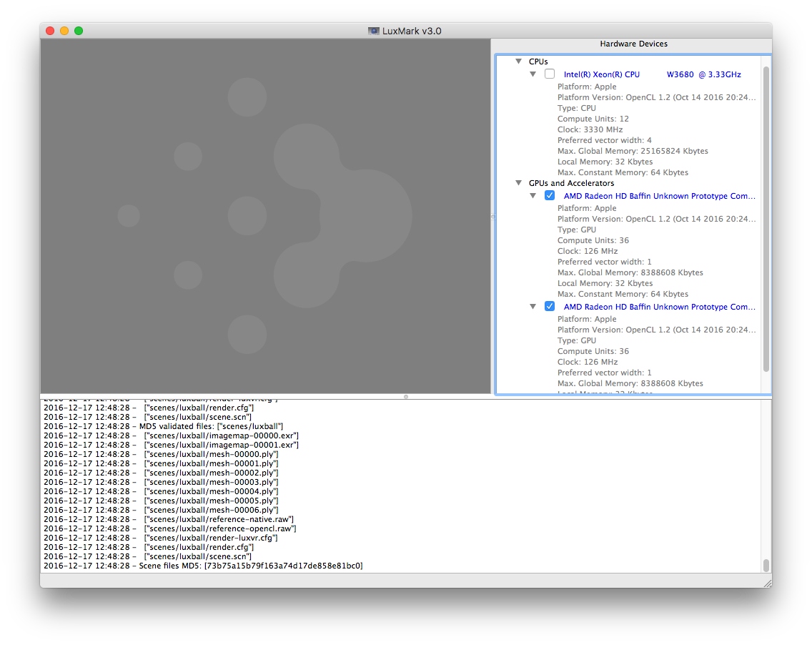Click 'Preferred vector width: 4' line
Screen dimensions: 812x645
[x=604, y=140]
